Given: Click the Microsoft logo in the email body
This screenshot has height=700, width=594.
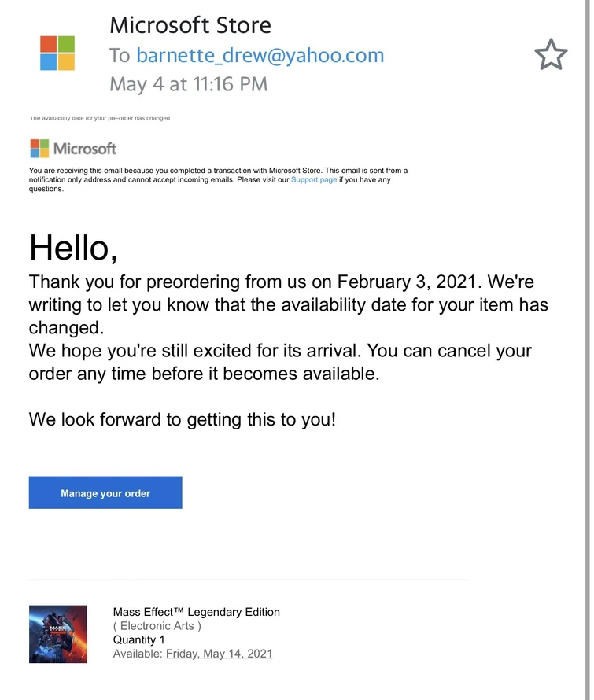Looking at the screenshot, I should click(x=73, y=148).
